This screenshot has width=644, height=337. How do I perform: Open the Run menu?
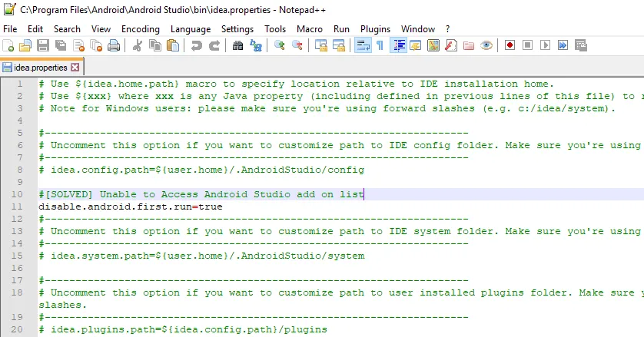click(341, 29)
